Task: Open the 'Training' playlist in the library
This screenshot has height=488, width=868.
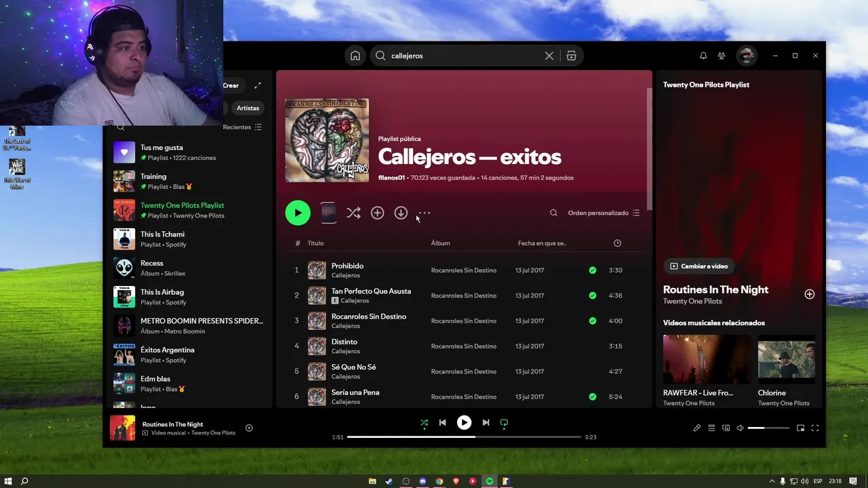Action: 188,181
